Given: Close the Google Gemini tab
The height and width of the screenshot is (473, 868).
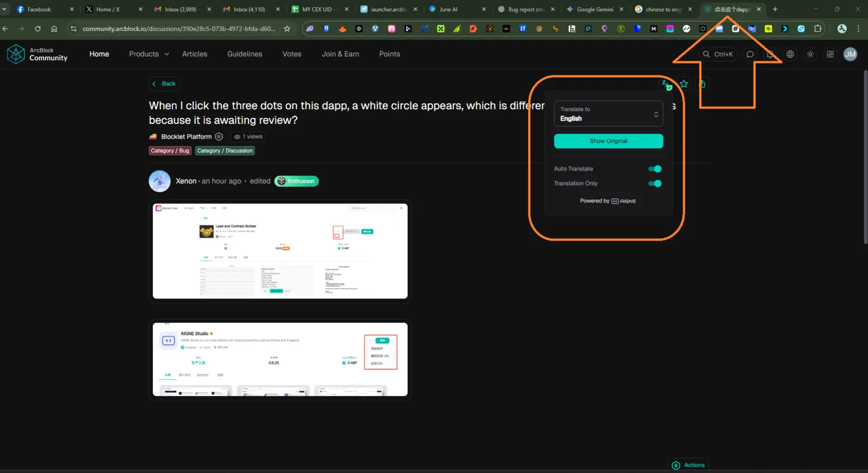Looking at the screenshot, I should [x=622, y=9].
